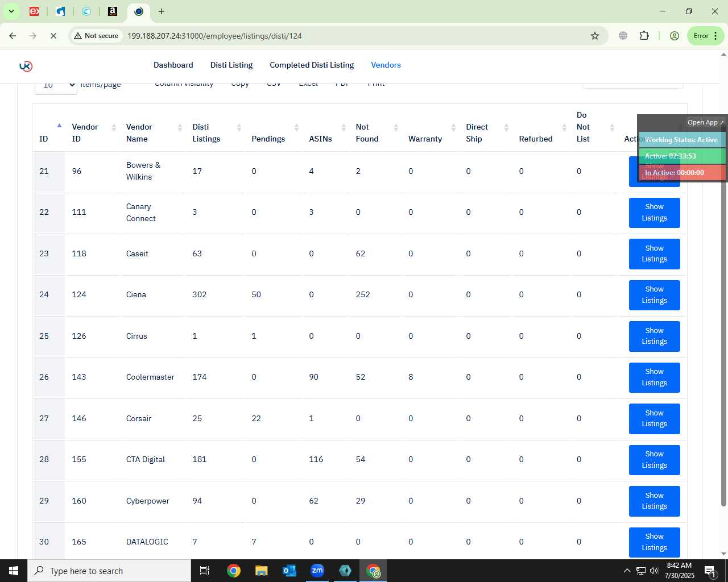
Task: Show Listings for Ciena vendor
Action: pyautogui.click(x=655, y=295)
